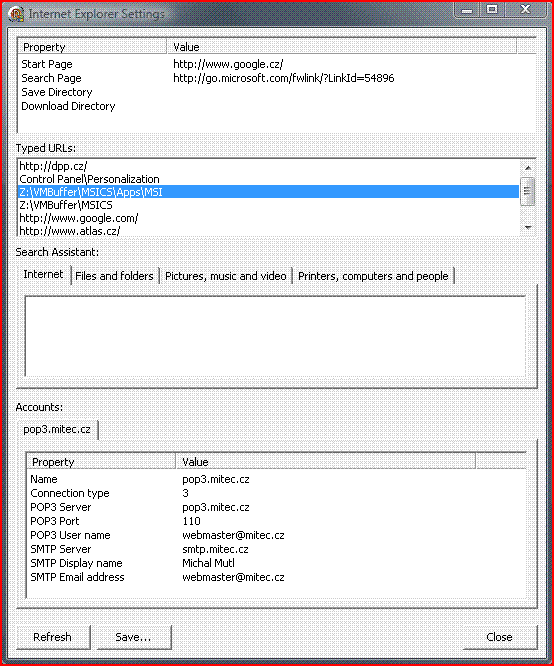Screen dimensions: 554x666
Task: Click the Typed URLs scrollbar thumb
Action: [x=528, y=192]
